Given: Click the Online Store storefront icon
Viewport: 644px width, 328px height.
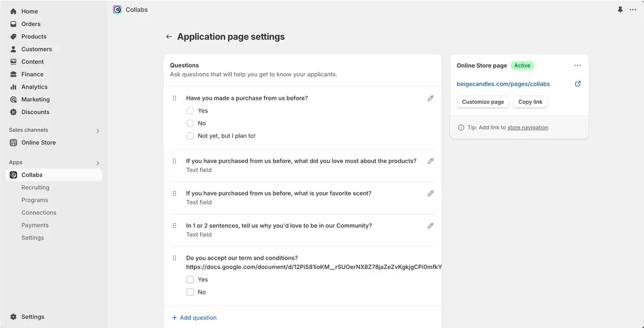Looking at the screenshot, I should [x=13, y=143].
